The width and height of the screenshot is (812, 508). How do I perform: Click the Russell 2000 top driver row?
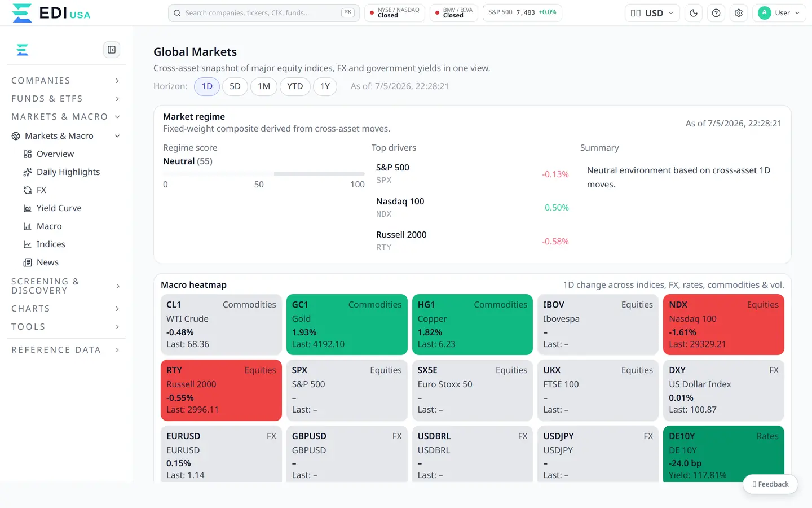click(473, 241)
